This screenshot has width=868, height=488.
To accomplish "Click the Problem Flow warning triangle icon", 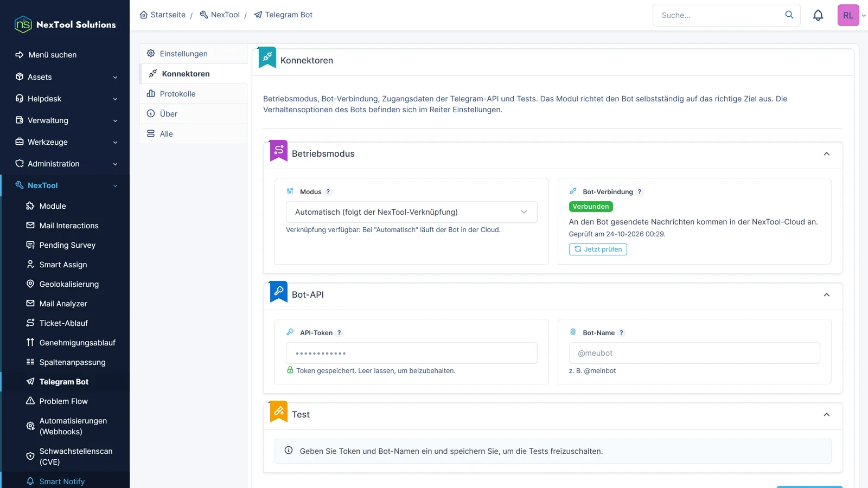I will coord(30,401).
